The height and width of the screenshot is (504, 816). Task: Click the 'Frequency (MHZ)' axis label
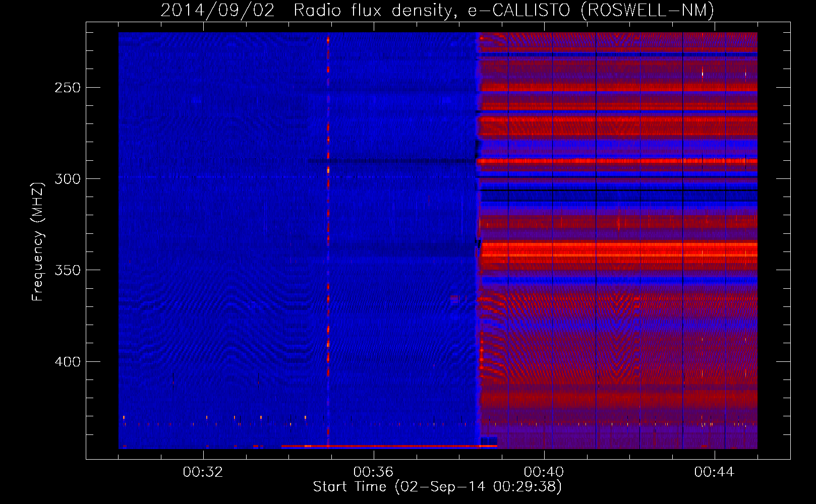(38, 241)
